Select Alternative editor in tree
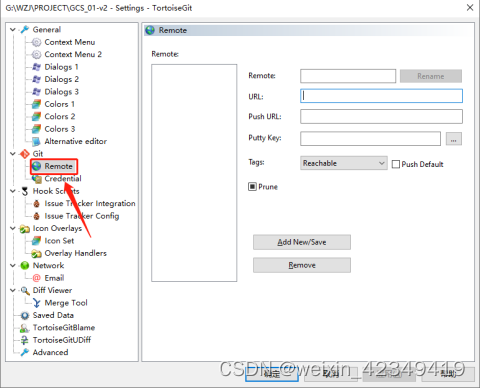The image size is (480, 388). [76, 142]
